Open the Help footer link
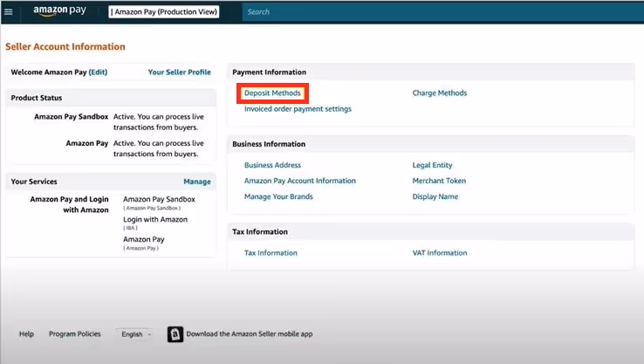The width and height of the screenshot is (644, 364). [26, 334]
